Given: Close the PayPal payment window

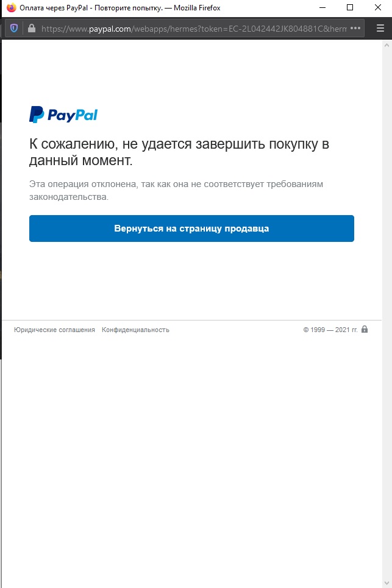Looking at the screenshot, I should tap(378, 7).
